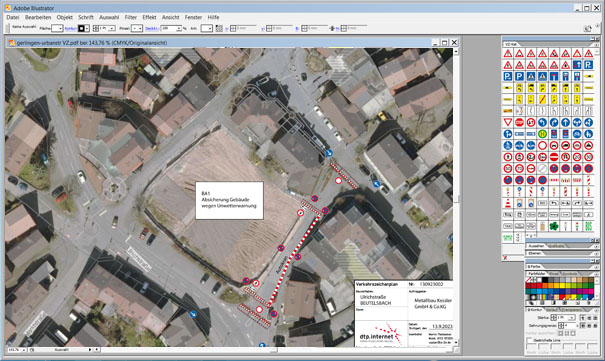Select the yield triangle sign symbol

(x=508, y=123)
